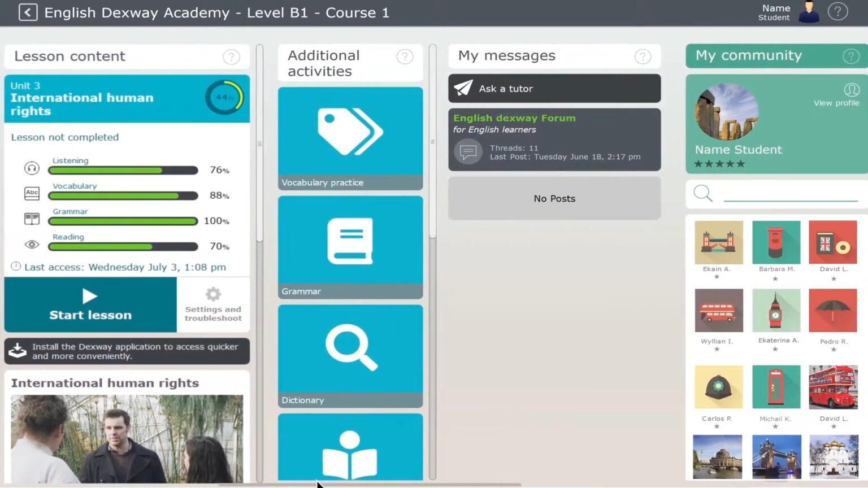Image resolution: width=868 pixels, height=488 pixels.
Task: Open the Dictionary activity tile
Action: point(350,356)
